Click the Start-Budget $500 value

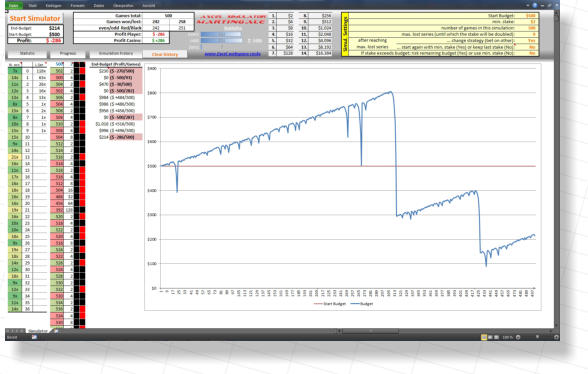54,34
